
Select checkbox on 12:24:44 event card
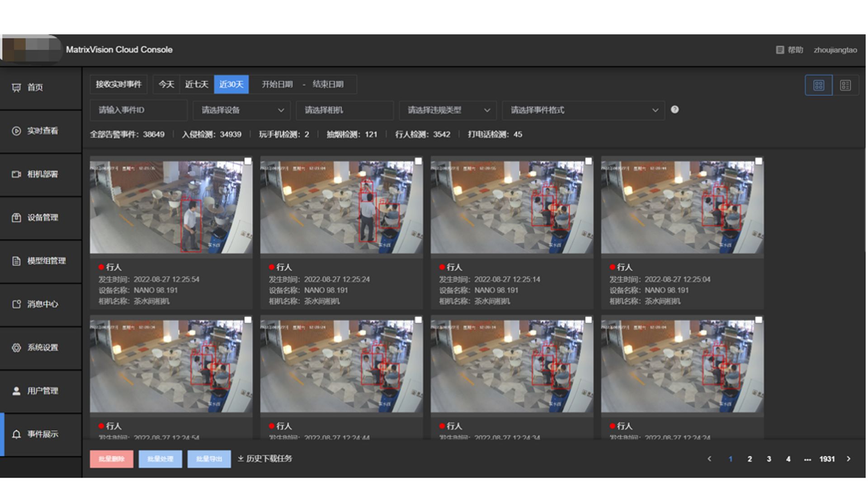coord(418,320)
